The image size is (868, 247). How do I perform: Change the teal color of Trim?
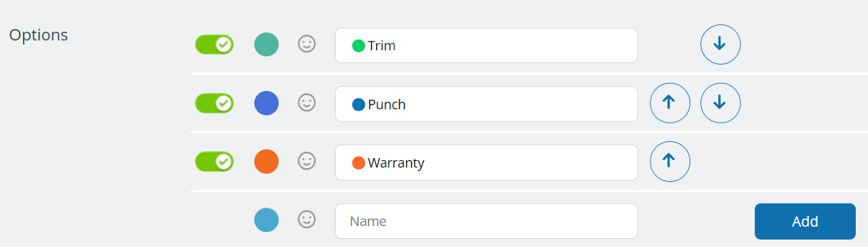point(267,45)
